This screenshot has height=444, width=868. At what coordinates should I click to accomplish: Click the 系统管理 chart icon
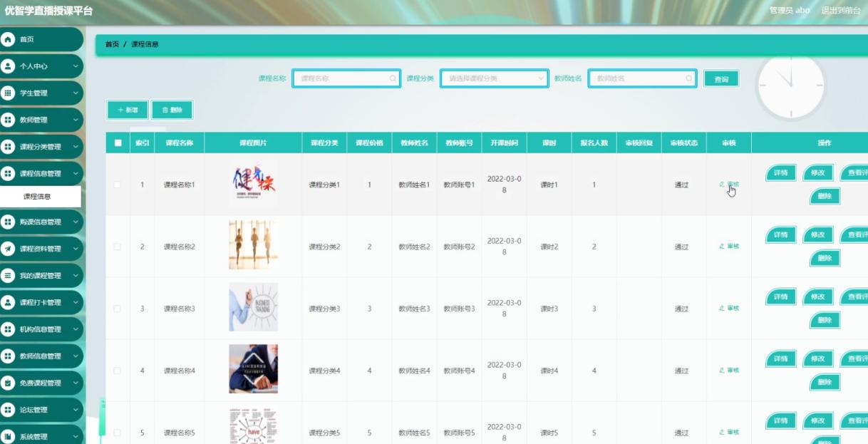tap(8, 436)
